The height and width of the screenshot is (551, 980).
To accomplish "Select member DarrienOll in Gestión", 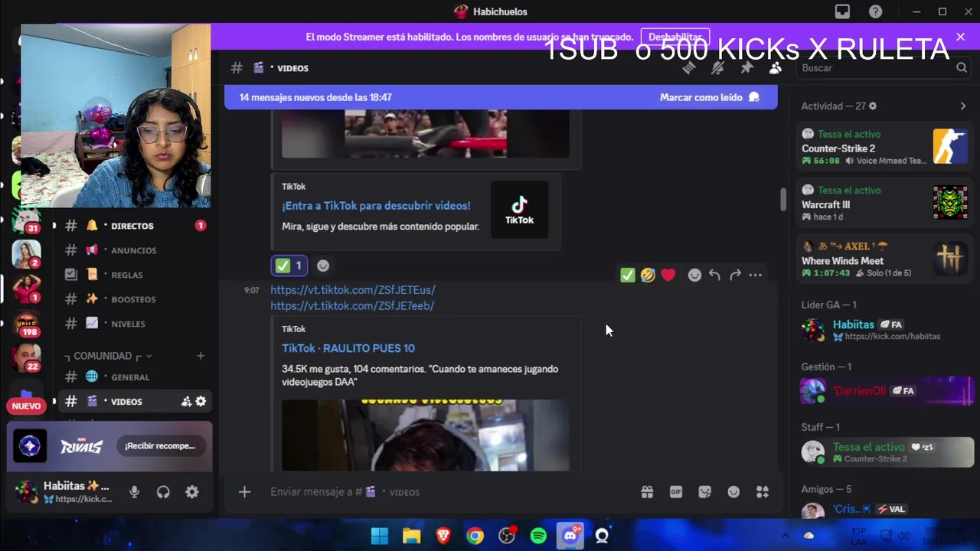I will point(884,391).
